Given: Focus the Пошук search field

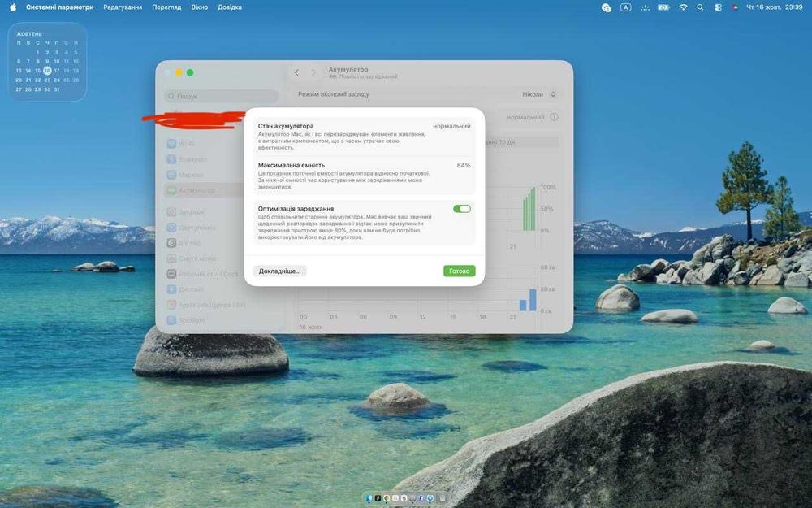Looking at the screenshot, I should tap(222, 96).
